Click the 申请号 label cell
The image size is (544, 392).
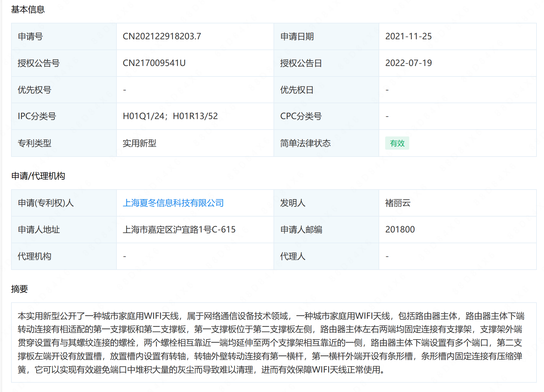(64, 37)
